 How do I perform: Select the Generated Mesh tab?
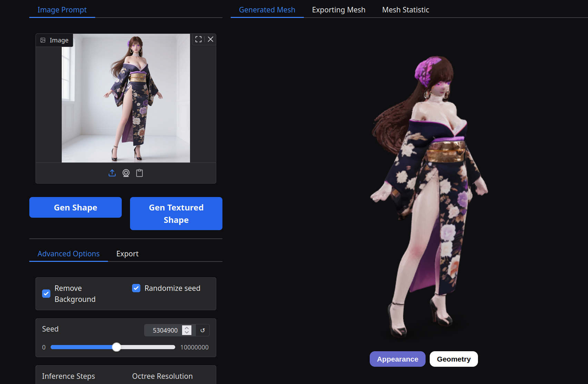pos(267,10)
